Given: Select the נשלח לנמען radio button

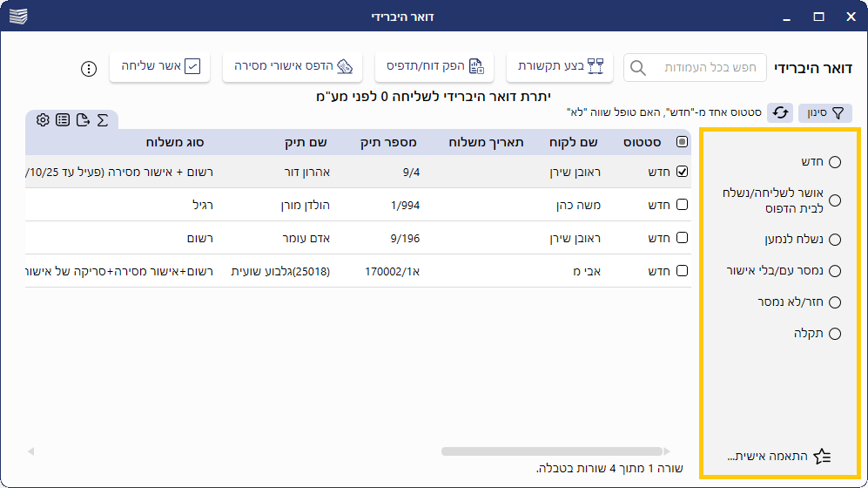Looking at the screenshot, I should [835, 240].
